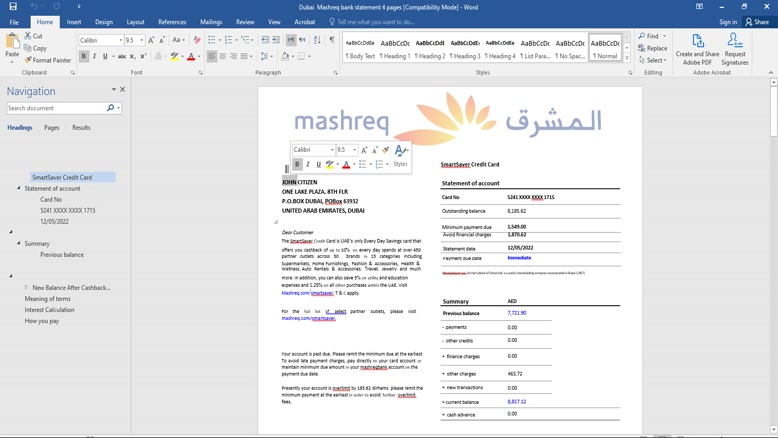Collapse the Statement of account heading
The height and width of the screenshot is (438, 778).
pyautogui.click(x=19, y=188)
